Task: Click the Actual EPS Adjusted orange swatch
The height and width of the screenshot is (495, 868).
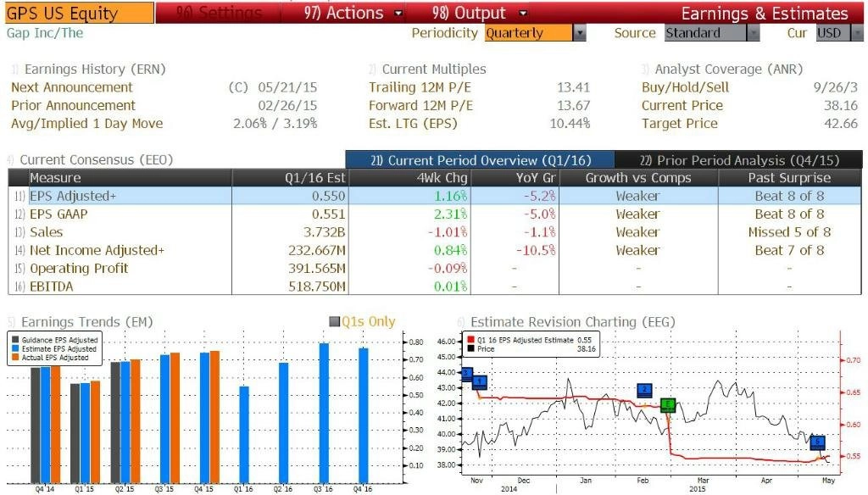Action: click(15, 358)
